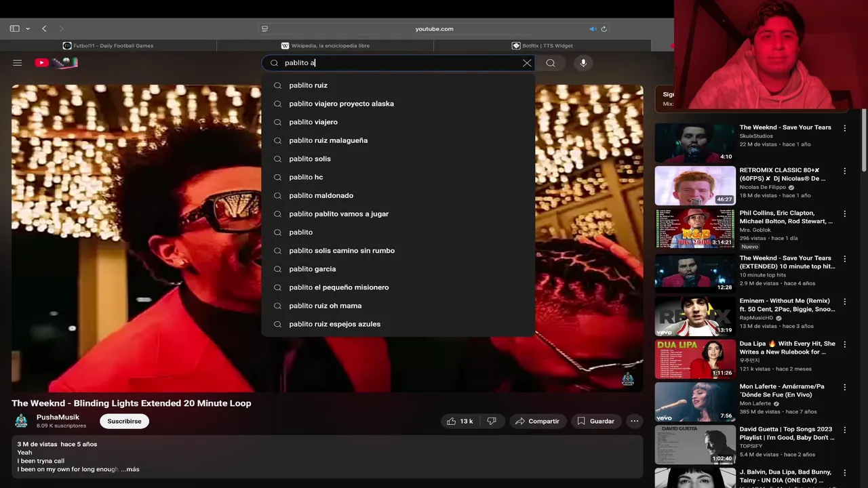Open options menu for Phil Collins mix
The image size is (868, 488).
tap(845, 214)
